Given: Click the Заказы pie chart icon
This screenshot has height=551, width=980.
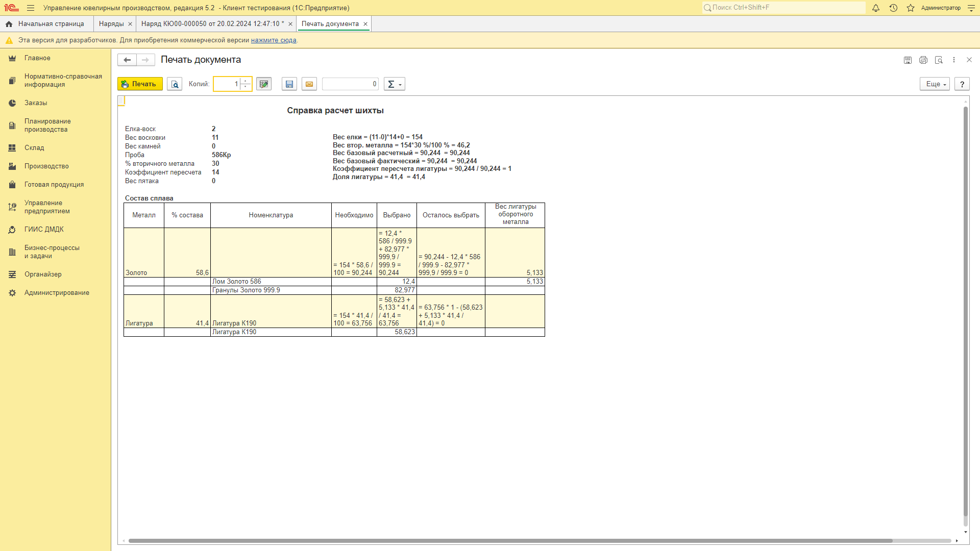Looking at the screenshot, I should click(12, 103).
